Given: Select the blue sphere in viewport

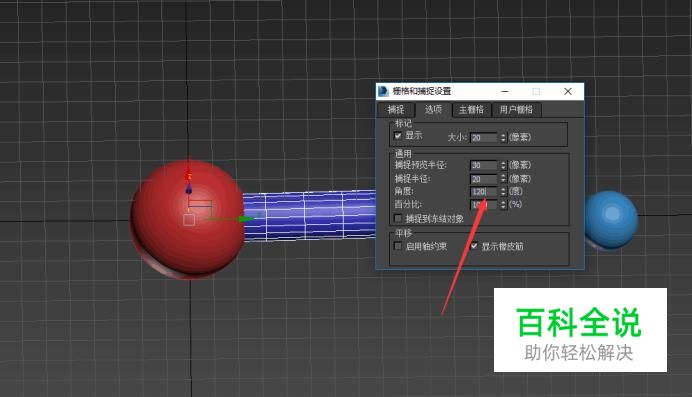Looking at the screenshot, I should [612, 220].
